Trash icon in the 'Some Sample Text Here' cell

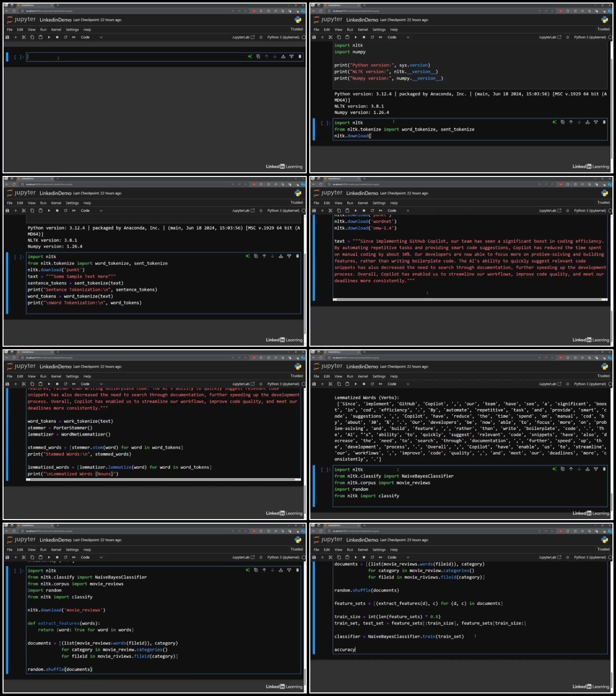tap(297, 257)
